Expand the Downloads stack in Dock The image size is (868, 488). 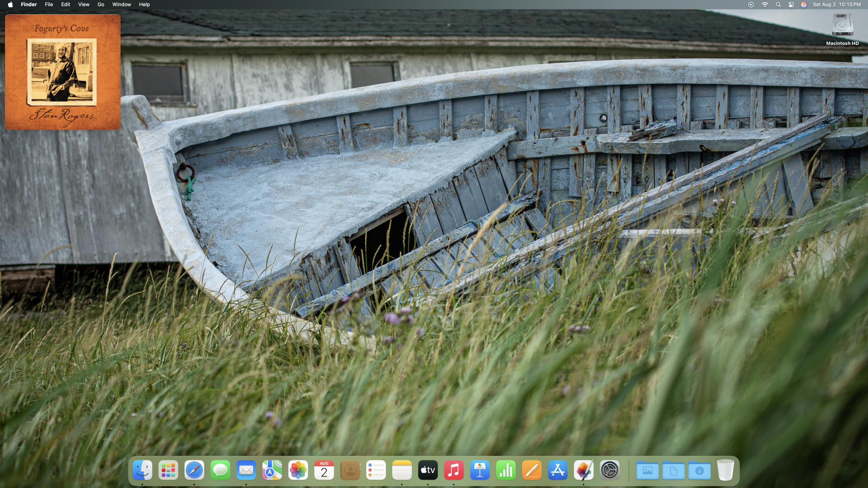coord(699,471)
